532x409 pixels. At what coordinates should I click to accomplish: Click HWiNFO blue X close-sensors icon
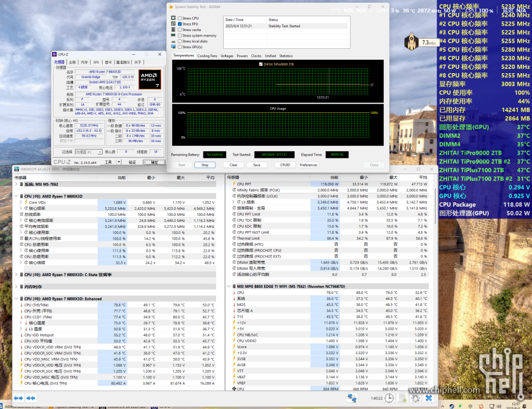pos(428,398)
